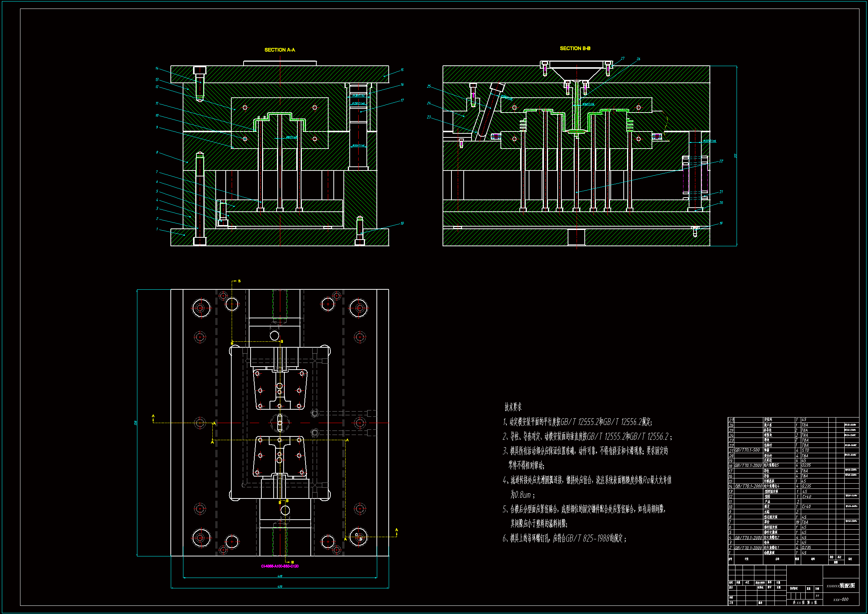Click balloon number 1 in Section A-A
This screenshot has height=614, width=868.
coord(157,229)
